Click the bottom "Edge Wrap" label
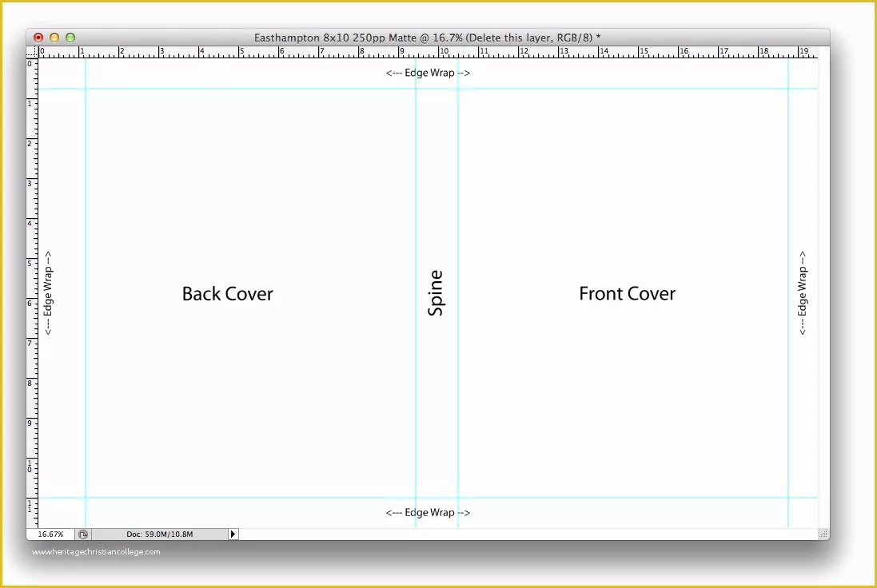The height and width of the screenshot is (588, 877). [428, 513]
